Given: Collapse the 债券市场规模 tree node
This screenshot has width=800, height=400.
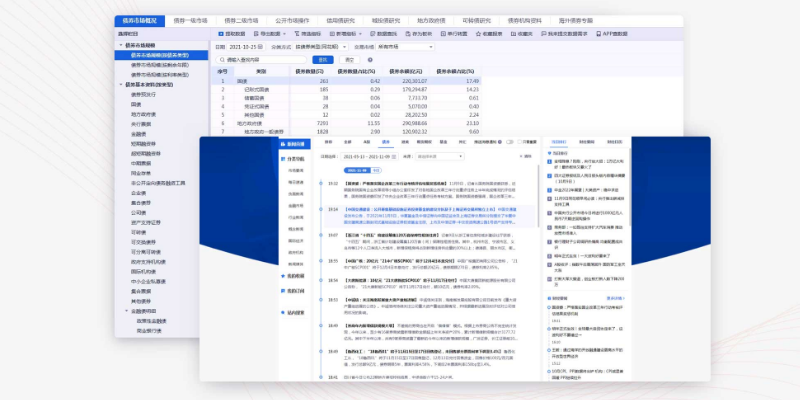Looking at the screenshot, I should pos(120,43).
